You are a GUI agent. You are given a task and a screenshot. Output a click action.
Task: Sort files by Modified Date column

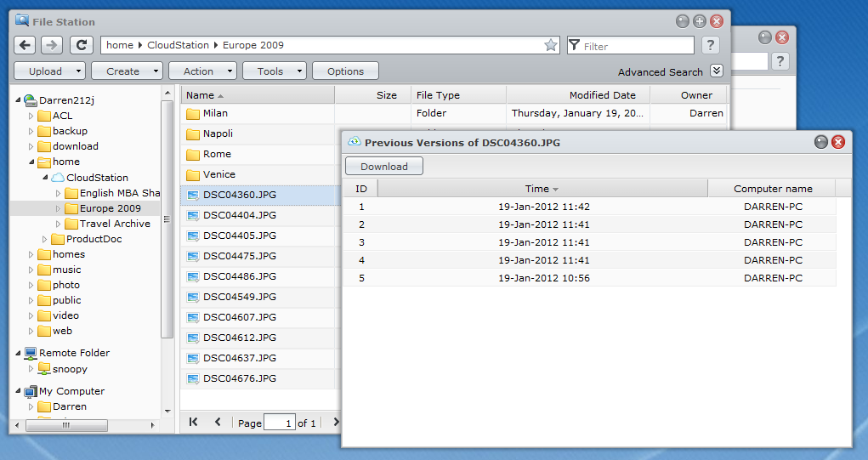578,95
